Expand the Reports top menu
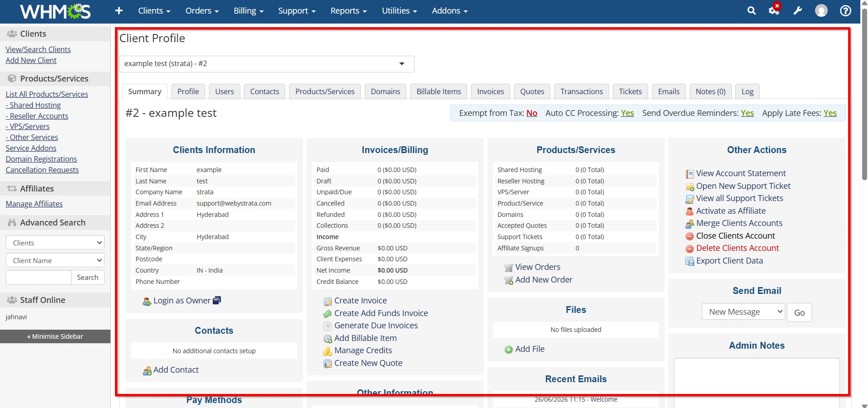868x408 pixels. coord(348,11)
